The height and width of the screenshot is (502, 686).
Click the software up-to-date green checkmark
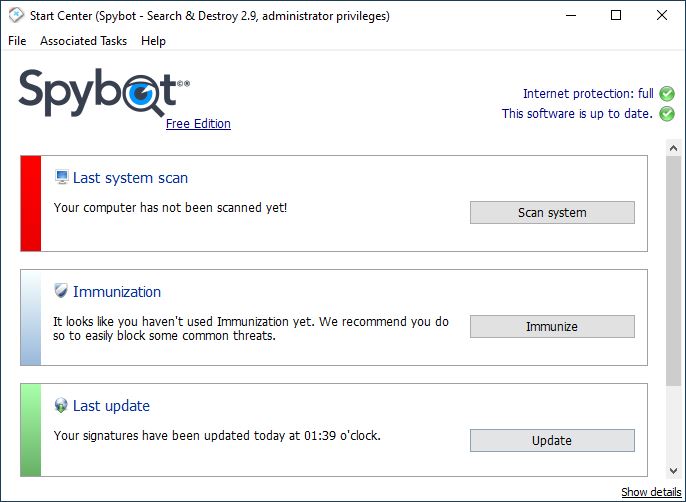(x=667, y=114)
